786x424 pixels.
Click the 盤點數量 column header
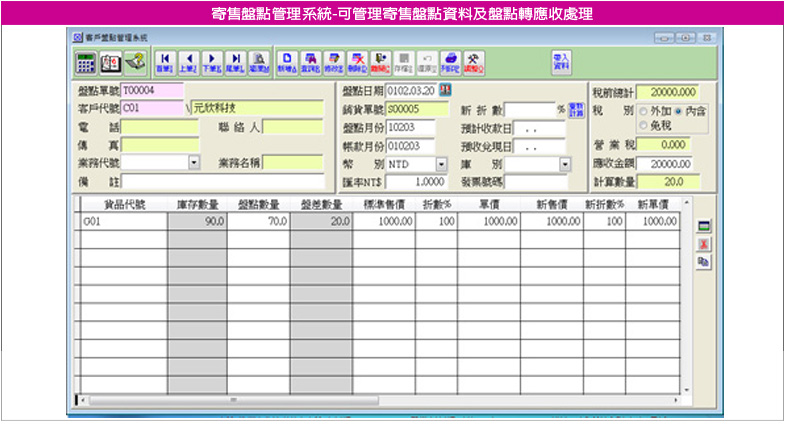pos(258,204)
